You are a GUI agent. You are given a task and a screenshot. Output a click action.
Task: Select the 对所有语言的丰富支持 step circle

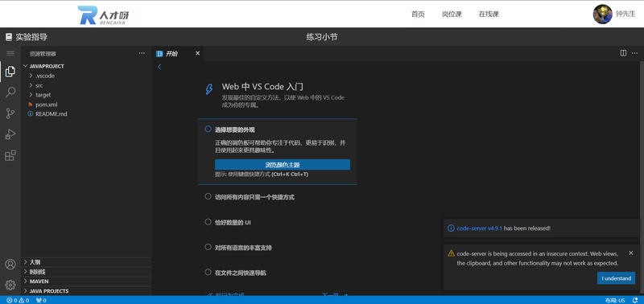[x=208, y=248]
